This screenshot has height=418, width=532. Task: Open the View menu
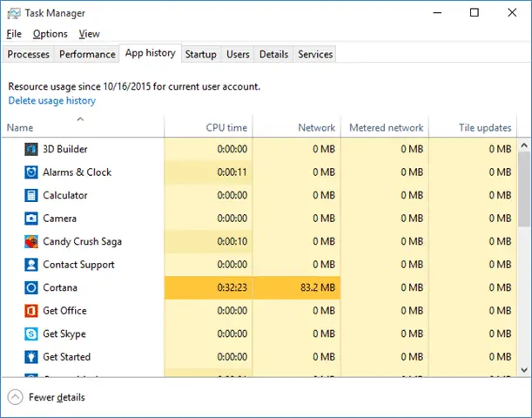click(x=89, y=34)
